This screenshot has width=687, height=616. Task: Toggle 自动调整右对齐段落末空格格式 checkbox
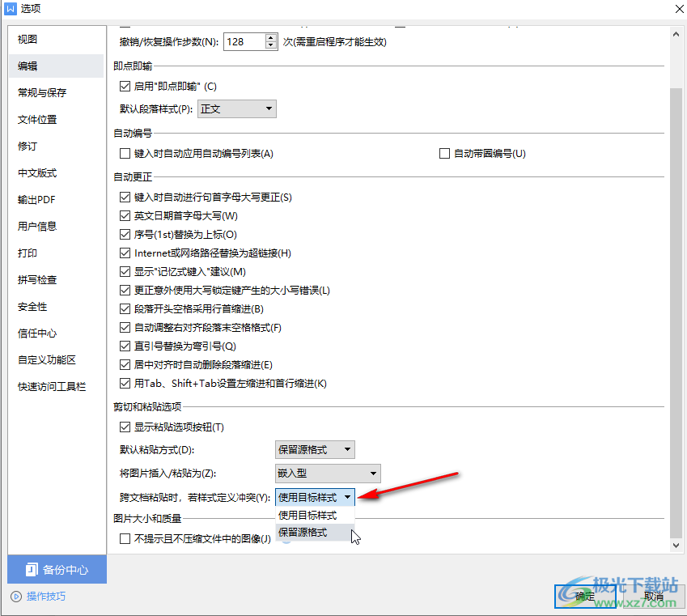[125, 328]
